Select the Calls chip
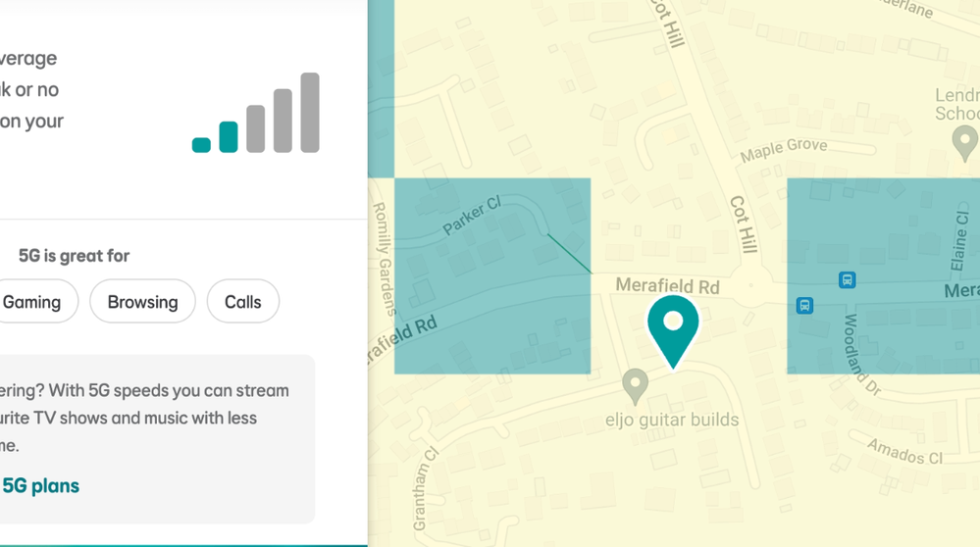The image size is (980, 547). tap(242, 302)
